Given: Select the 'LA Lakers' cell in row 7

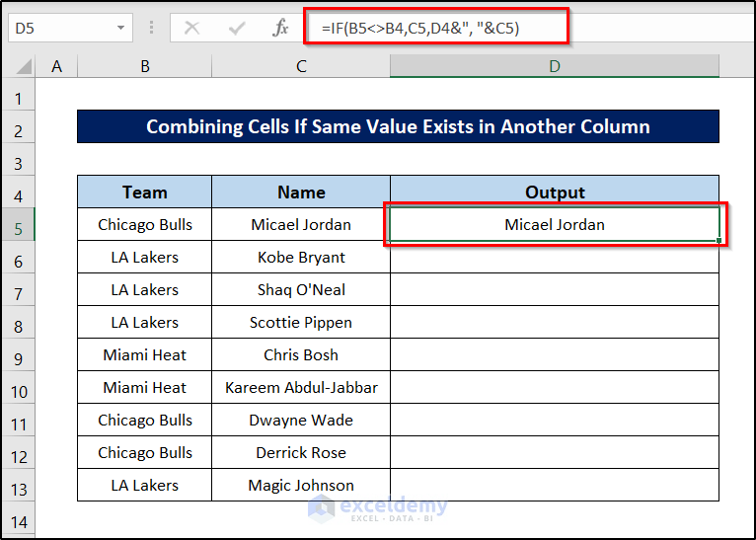Looking at the screenshot, I should coord(145,289).
